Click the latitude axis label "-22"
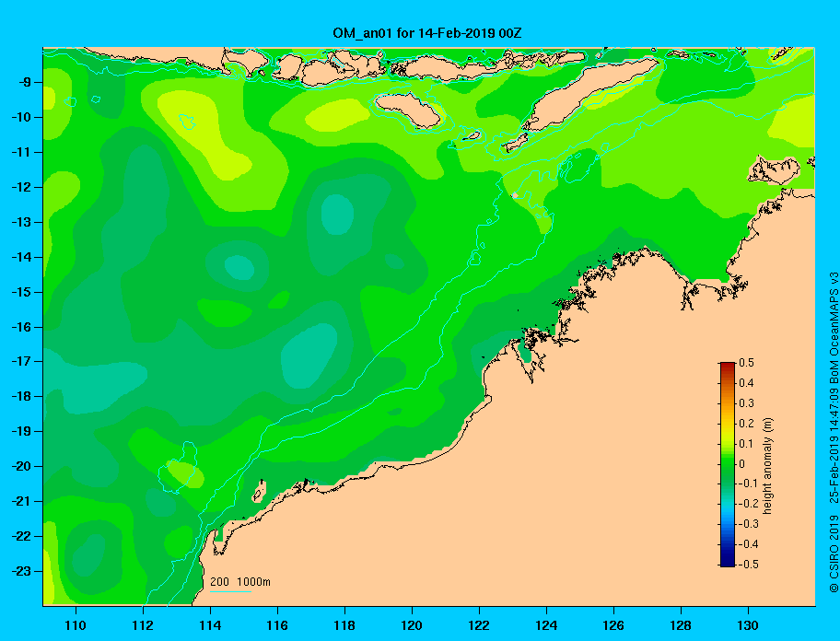Screen dimensions: 840x641 coord(21,536)
